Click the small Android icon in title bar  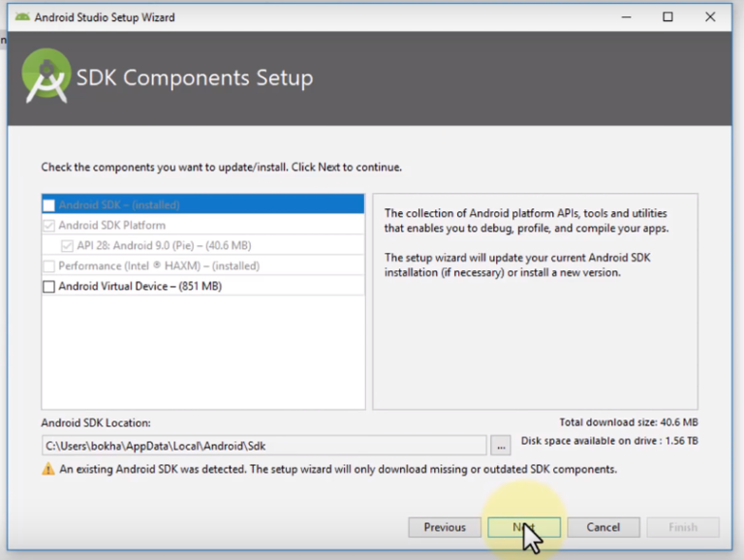pos(21,16)
